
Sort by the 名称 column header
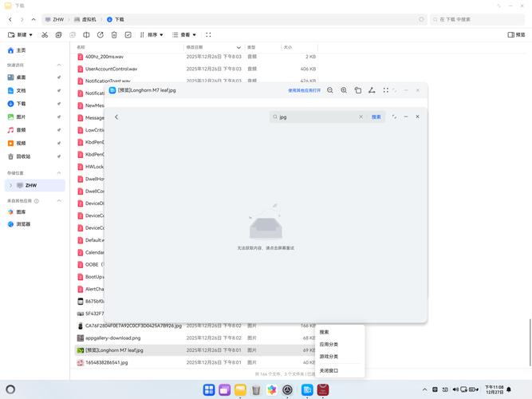pos(81,47)
